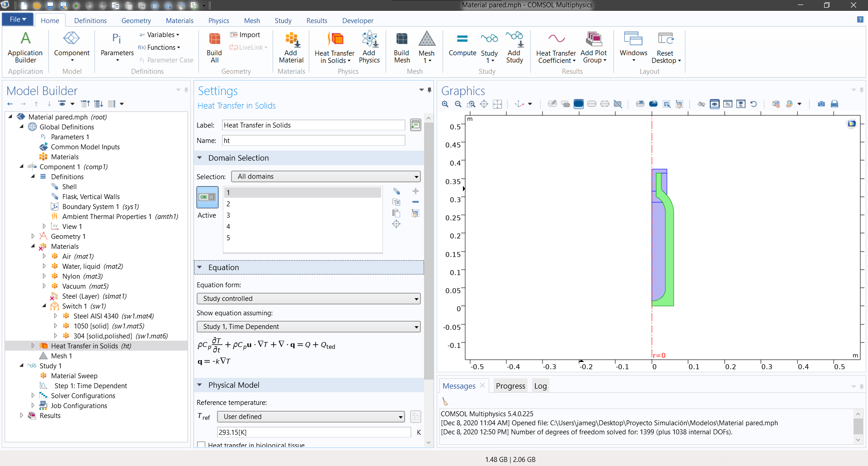
Task: Expand the Heat Transfer in Solids node
Action: coord(33,346)
